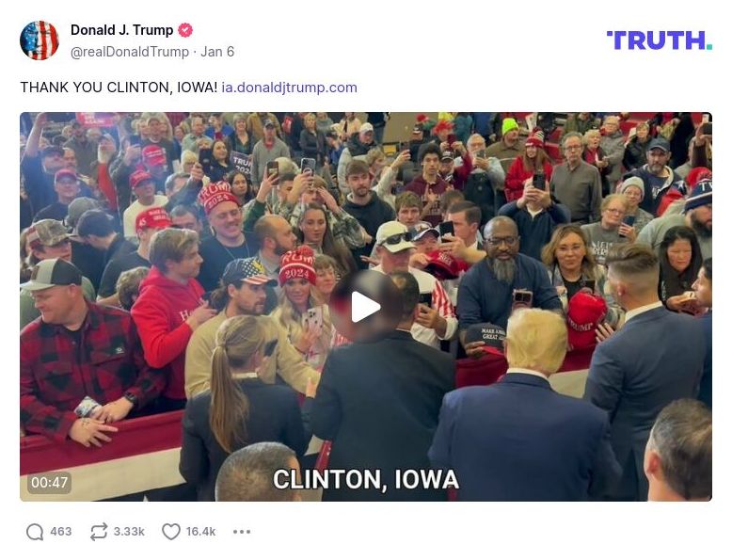732x560 pixels.
Task: Click the 3.33k reposts count
Action: click(129, 532)
